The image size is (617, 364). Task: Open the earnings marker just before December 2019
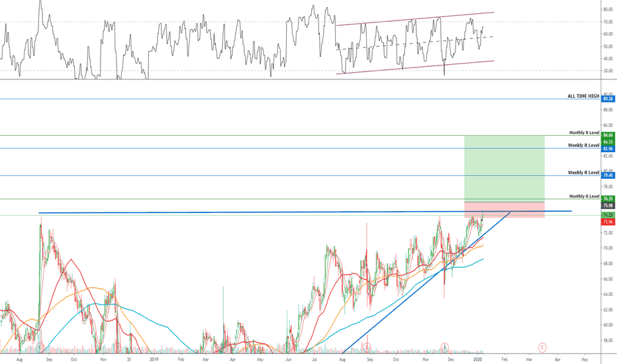(444, 347)
